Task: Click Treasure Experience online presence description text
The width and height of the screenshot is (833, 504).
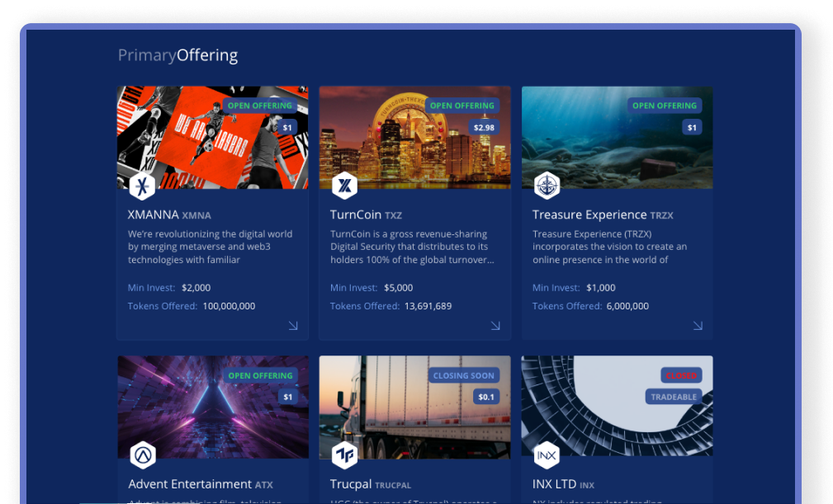Action: click(x=610, y=247)
